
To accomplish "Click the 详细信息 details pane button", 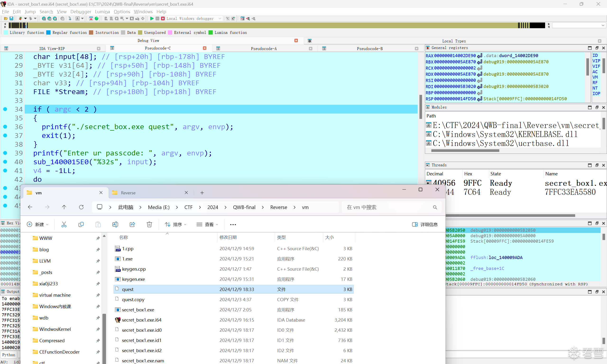I will (425, 224).
